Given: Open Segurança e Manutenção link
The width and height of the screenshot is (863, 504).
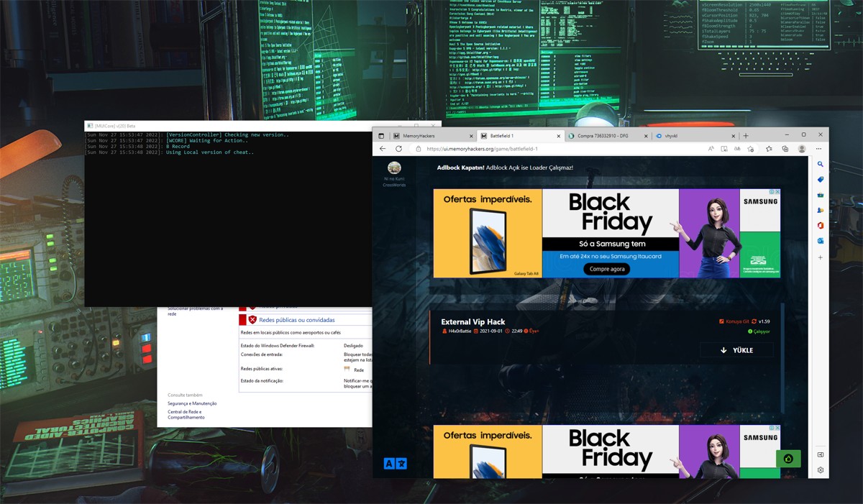Looking at the screenshot, I should click(x=192, y=403).
